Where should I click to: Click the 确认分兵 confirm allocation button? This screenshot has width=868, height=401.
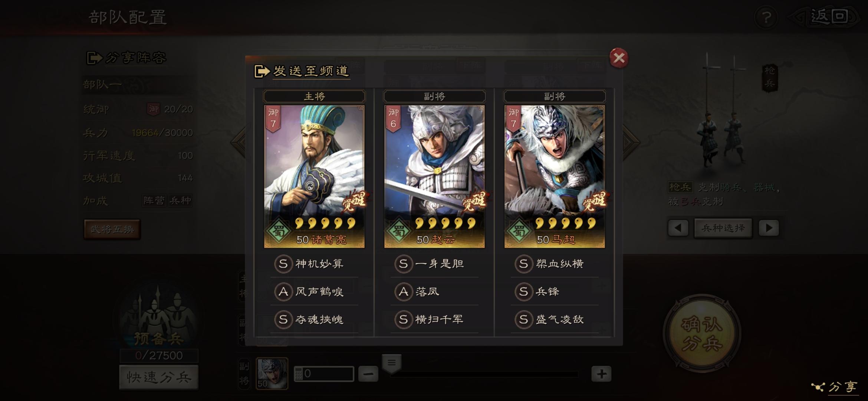[702, 333]
